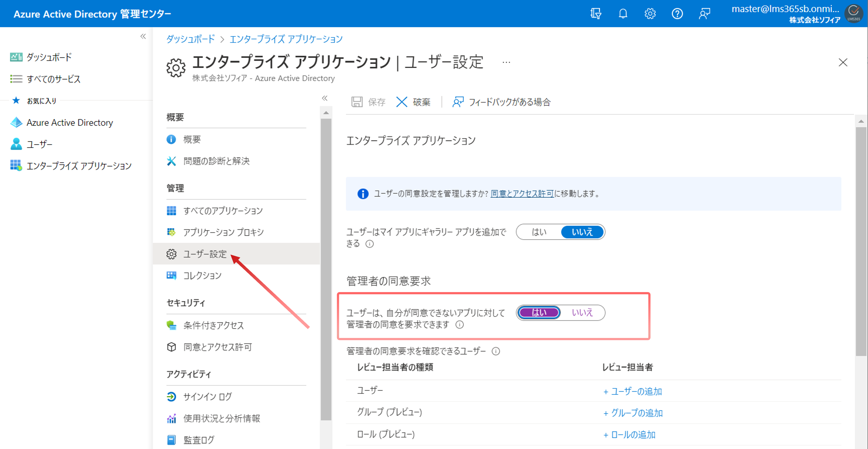868x449 pixels.
Task: Click + グループの追加 link
Action: pos(633,413)
